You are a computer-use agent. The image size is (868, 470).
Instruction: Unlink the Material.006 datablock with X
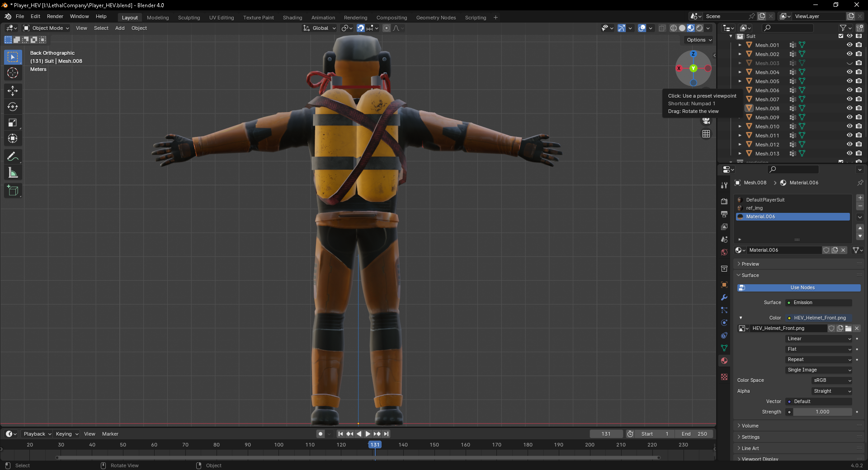tap(843, 250)
